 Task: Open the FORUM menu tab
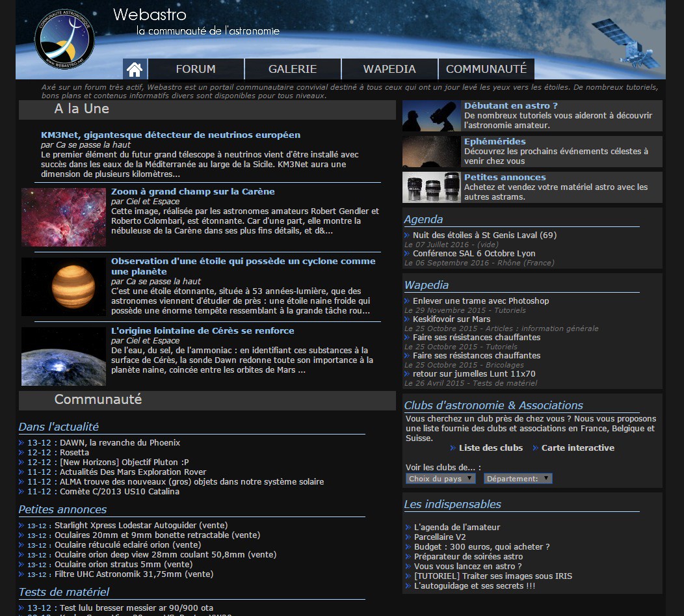coord(196,69)
